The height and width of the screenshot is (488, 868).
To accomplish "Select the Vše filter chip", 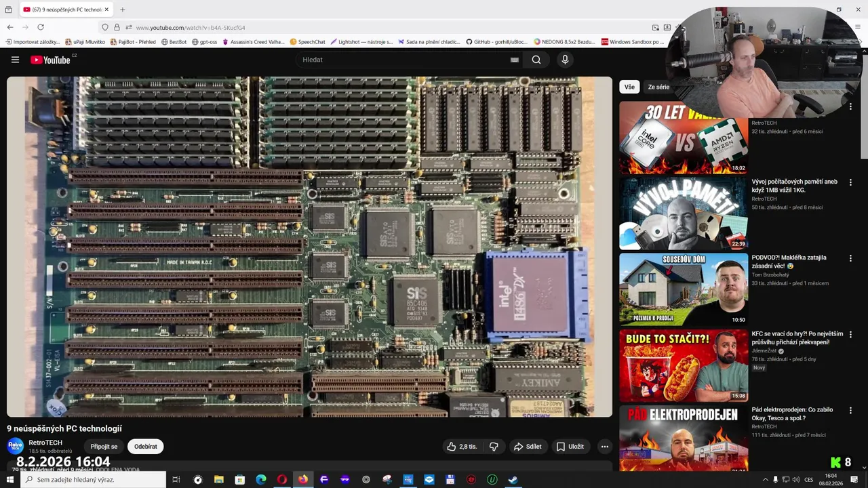I will 629,87.
